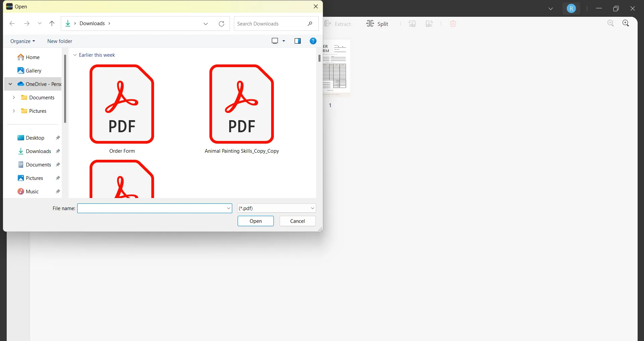Expand OneDrive Pictures folder chevron
644x341 pixels.
click(x=14, y=111)
